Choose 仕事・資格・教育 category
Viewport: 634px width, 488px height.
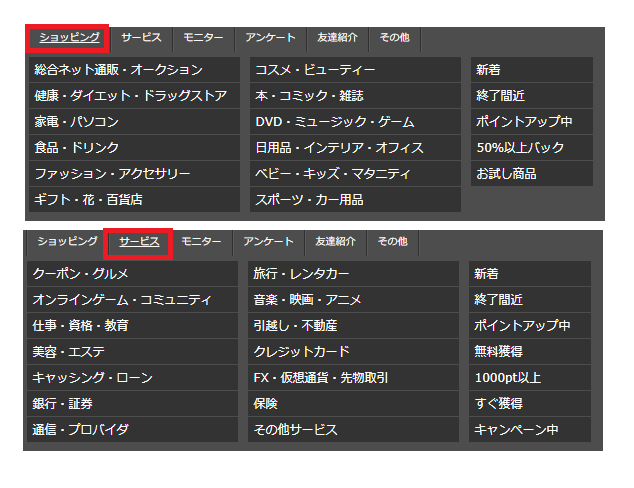click(x=132, y=325)
